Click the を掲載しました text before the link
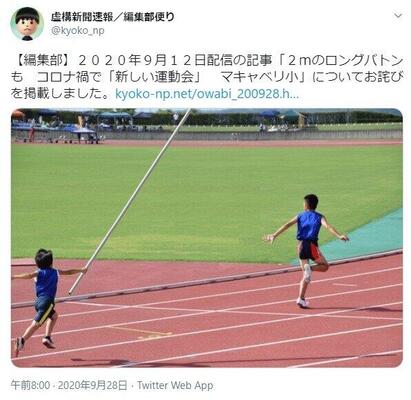The height and width of the screenshot is (400, 411). click(61, 94)
